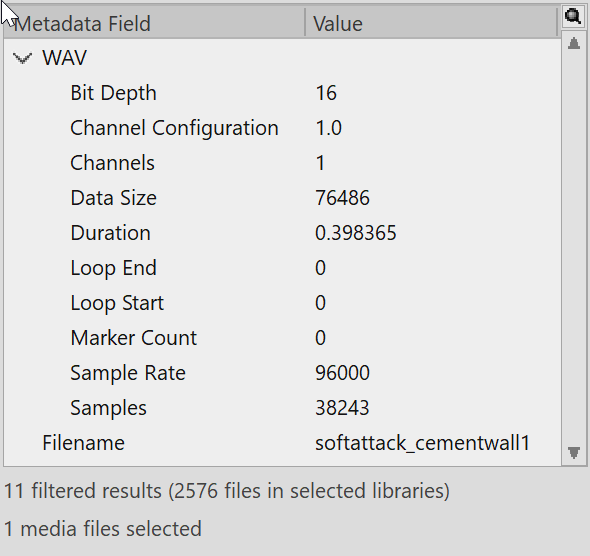Screen dimensions: 590x556
Task: Select the Bit Depth row
Action: click(x=282, y=93)
